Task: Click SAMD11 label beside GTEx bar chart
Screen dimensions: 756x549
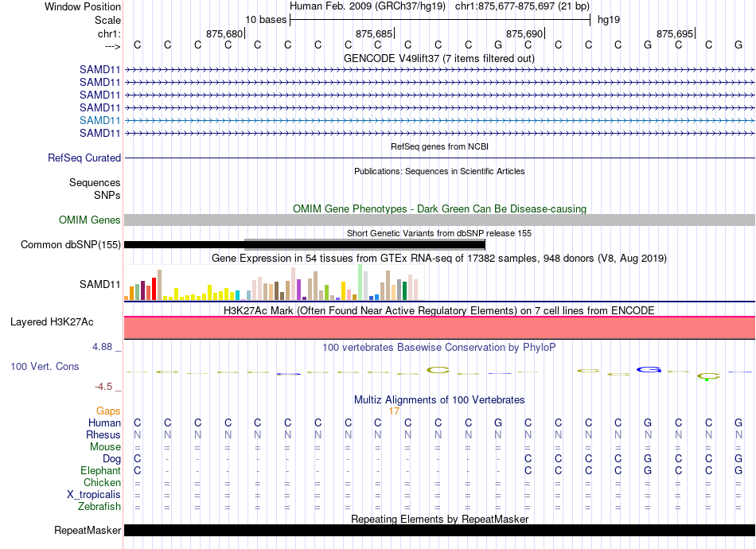Action: tap(99, 284)
